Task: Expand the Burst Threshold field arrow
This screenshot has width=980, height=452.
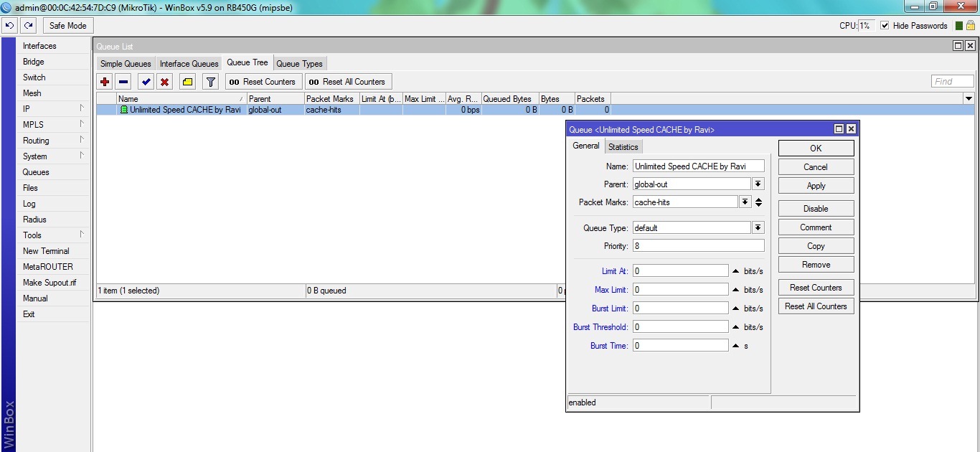Action: coord(735,327)
